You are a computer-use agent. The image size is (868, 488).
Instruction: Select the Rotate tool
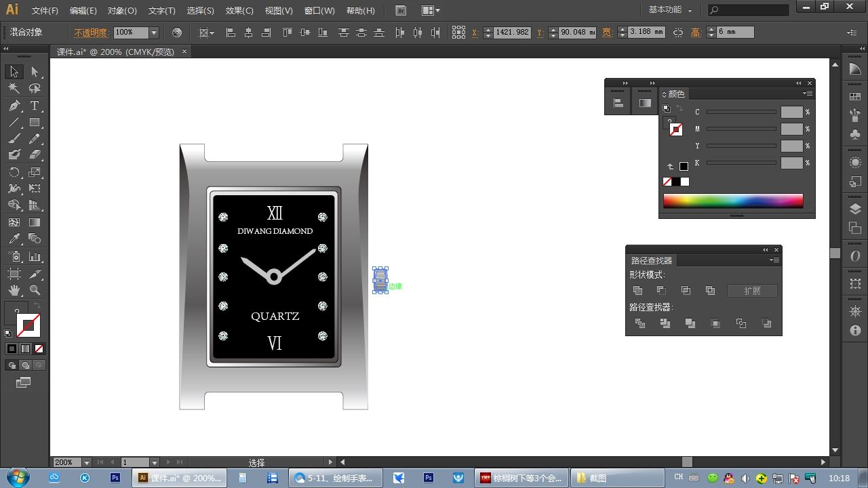click(x=14, y=173)
